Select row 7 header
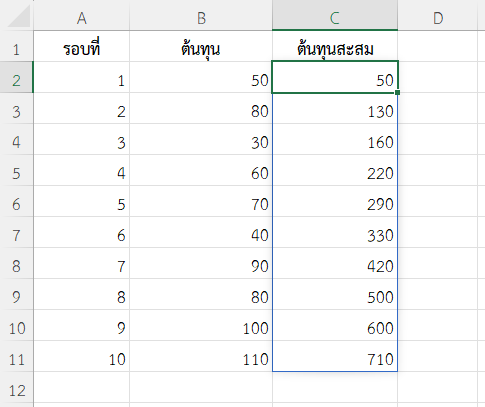 click(17, 232)
